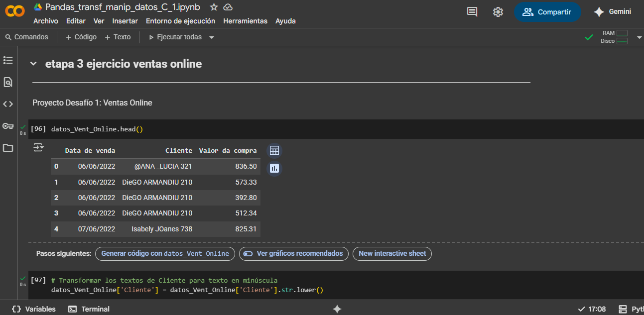
Task: Convert dataframe to interactive table icon
Action: [274, 150]
